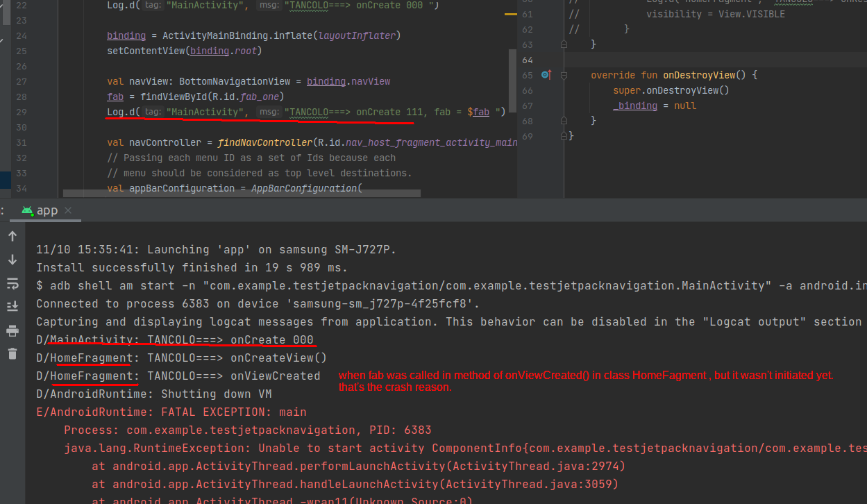
Task: Click the fold marker at line 63
Action: tap(564, 44)
